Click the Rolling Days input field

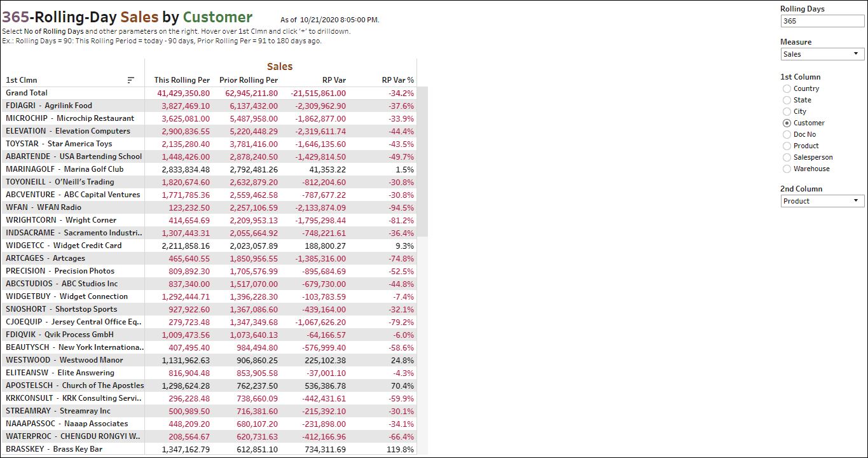(822, 21)
